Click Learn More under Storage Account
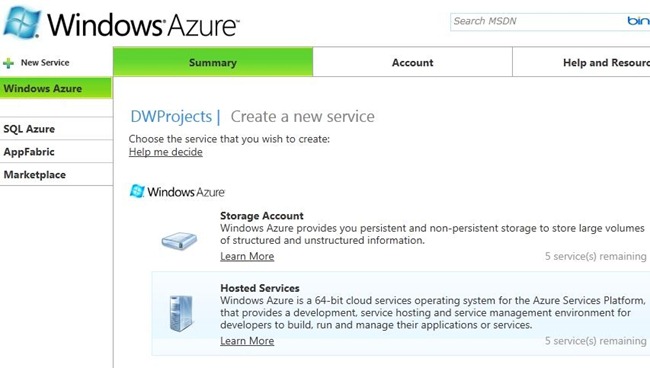The width and height of the screenshot is (650, 368). (247, 257)
